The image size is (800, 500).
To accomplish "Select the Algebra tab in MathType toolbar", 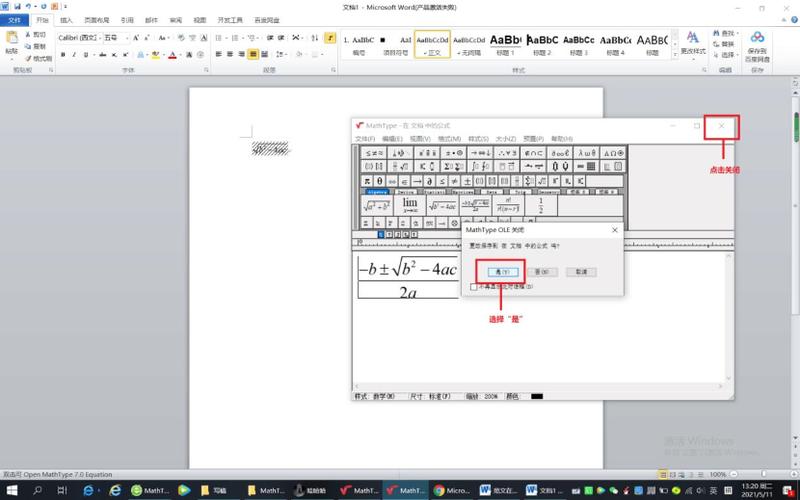I will tap(378, 192).
